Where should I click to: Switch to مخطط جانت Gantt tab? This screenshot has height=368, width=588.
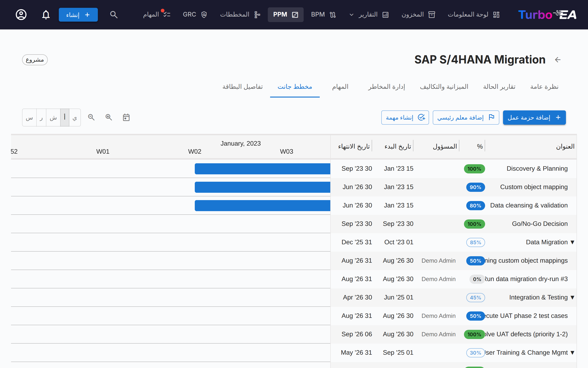[x=295, y=87]
